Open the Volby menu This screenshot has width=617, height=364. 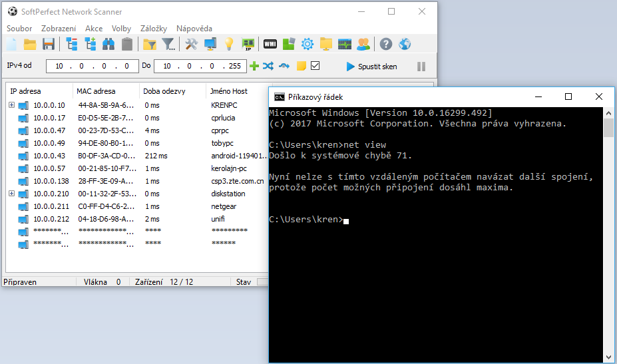tap(121, 29)
